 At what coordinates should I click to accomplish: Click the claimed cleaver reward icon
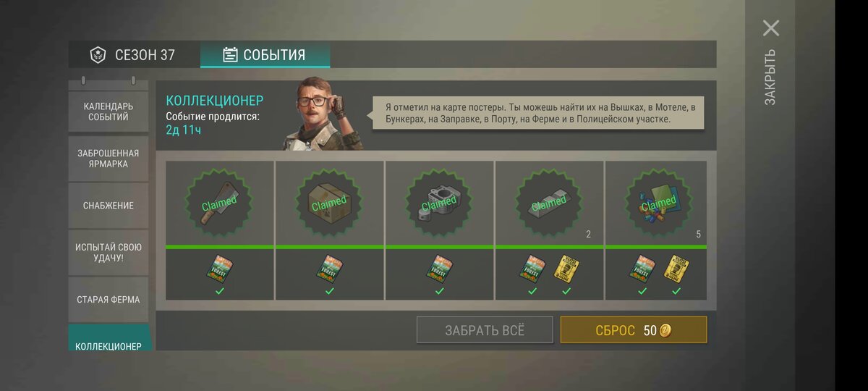click(219, 204)
